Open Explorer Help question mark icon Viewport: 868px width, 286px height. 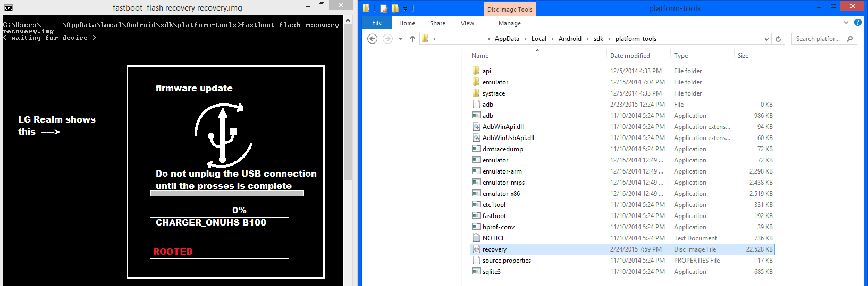(x=857, y=23)
